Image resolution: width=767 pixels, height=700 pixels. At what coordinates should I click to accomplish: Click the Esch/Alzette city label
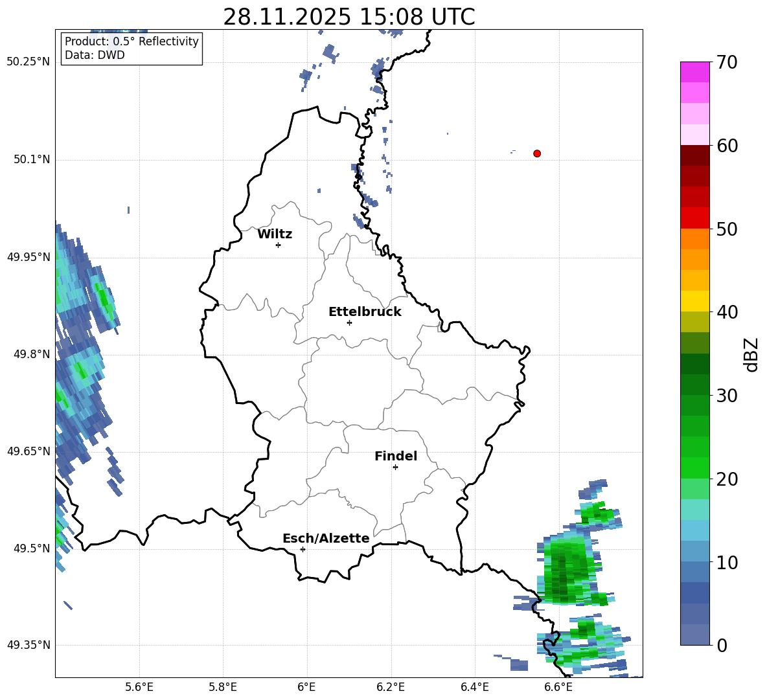326,538
